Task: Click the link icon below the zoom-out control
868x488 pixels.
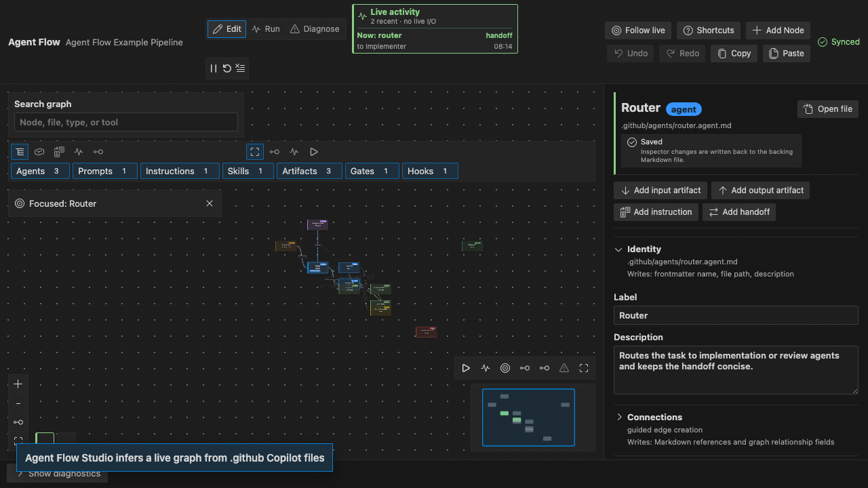Action: point(18,422)
